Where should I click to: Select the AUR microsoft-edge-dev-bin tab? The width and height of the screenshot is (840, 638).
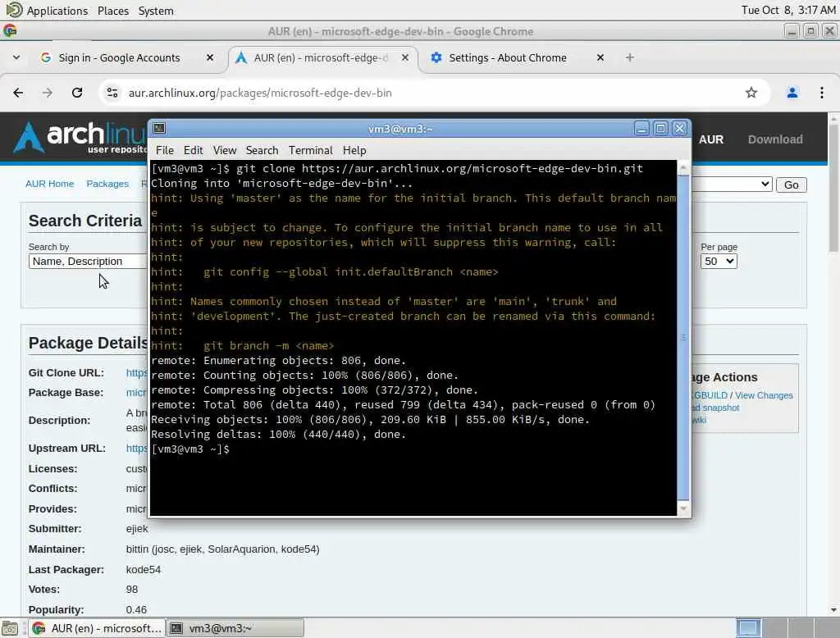pyautogui.click(x=320, y=57)
